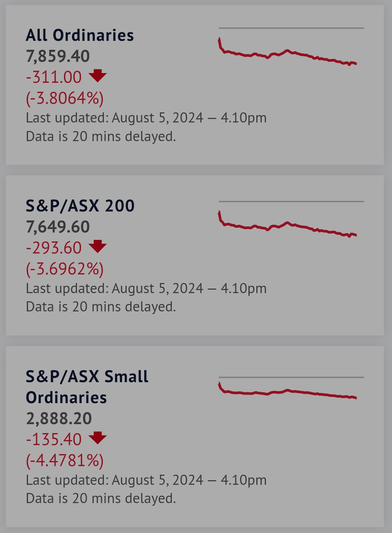The image size is (392, 533).
Task: Click the -311.00 point change
Action: pyautogui.click(x=54, y=77)
